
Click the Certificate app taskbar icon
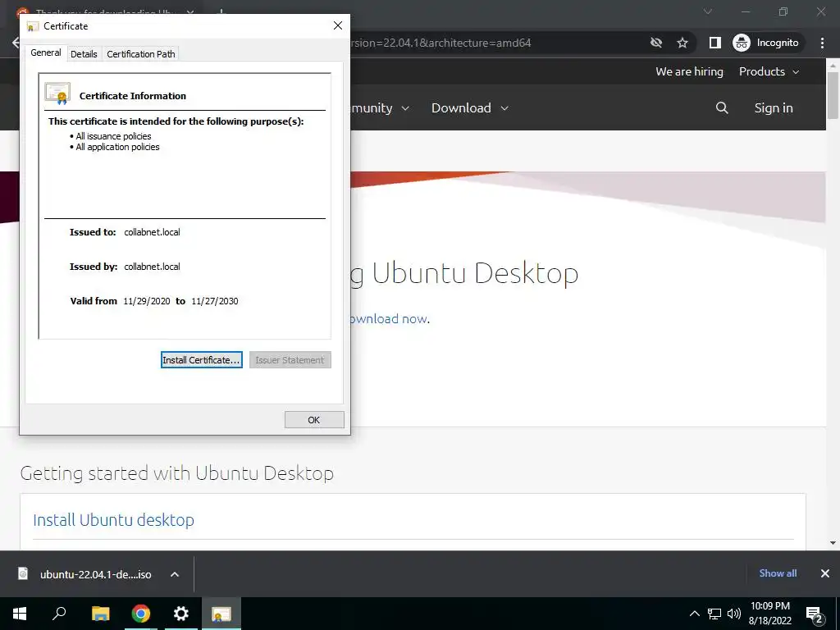pos(221,614)
